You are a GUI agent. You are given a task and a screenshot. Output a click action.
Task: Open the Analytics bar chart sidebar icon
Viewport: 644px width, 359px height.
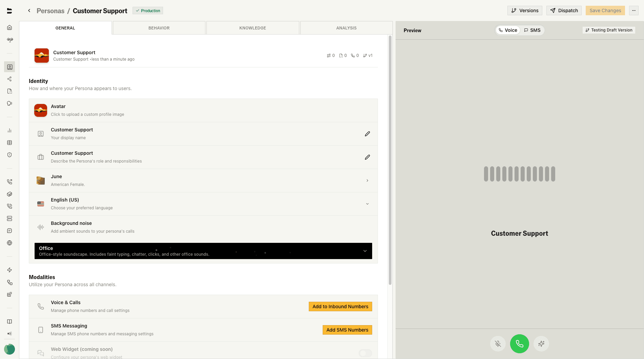pos(9,130)
